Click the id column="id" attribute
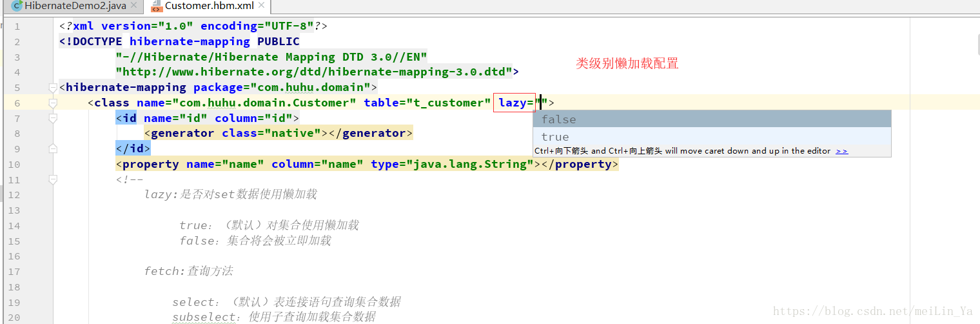 (253, 118)
